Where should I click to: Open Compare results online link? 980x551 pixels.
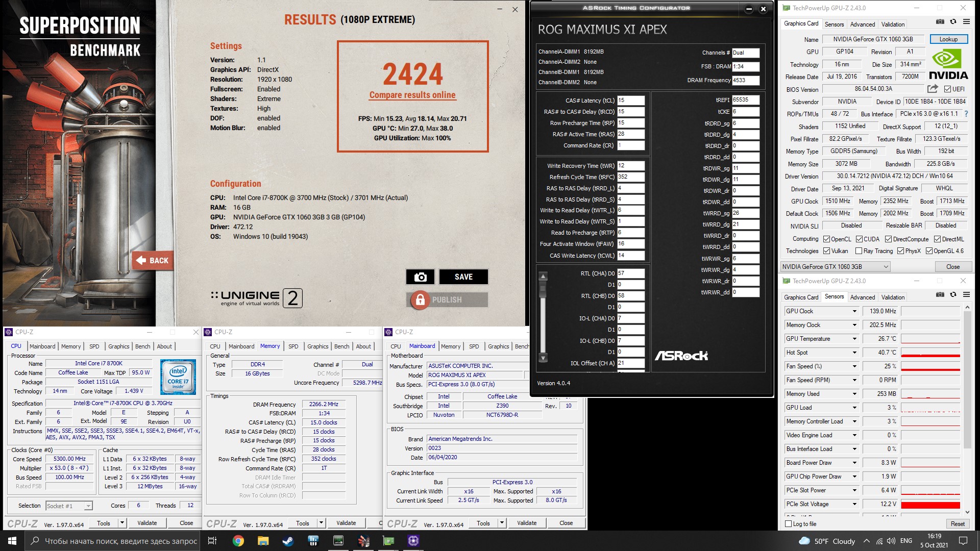coord(412,95)
